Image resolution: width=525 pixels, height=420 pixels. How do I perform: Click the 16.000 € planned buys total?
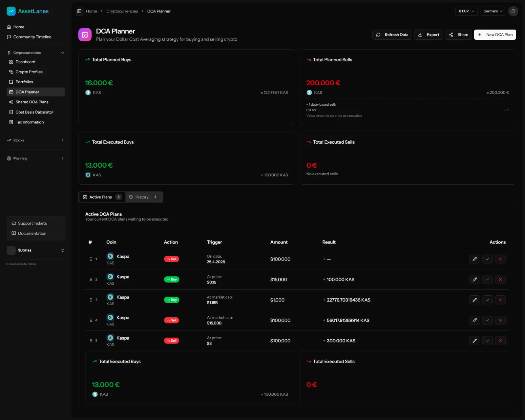click(x=99, y=83)
